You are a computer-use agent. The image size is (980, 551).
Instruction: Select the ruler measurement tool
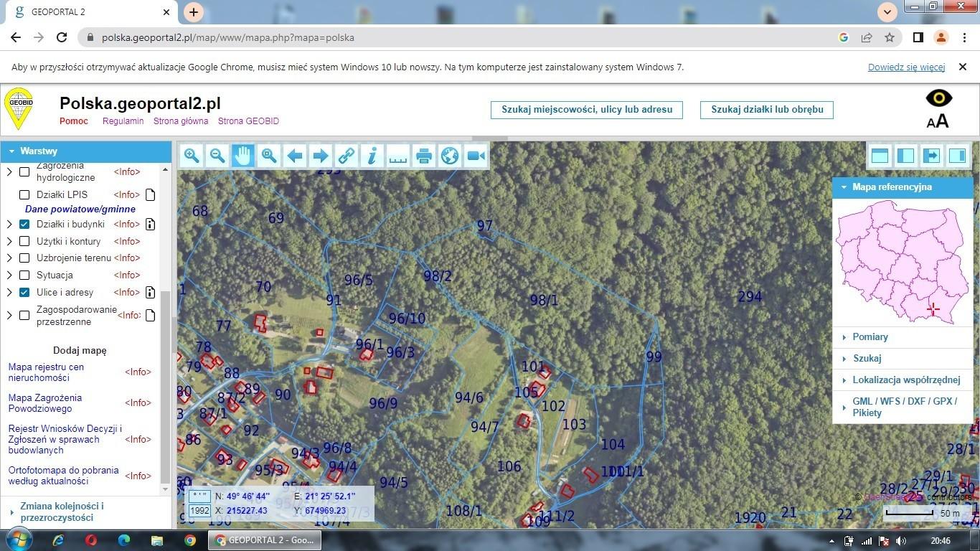pyautogui.click(x=398, y=156)
